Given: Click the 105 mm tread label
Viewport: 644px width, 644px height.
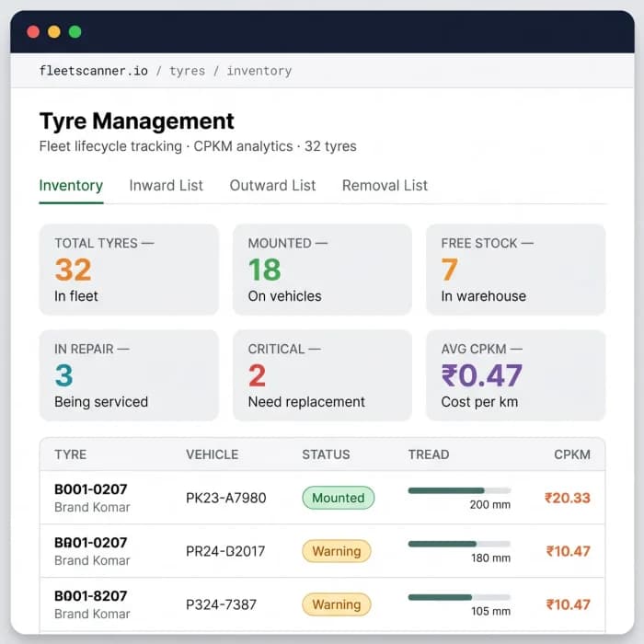Looking at the screenshot, I should 490,612.
